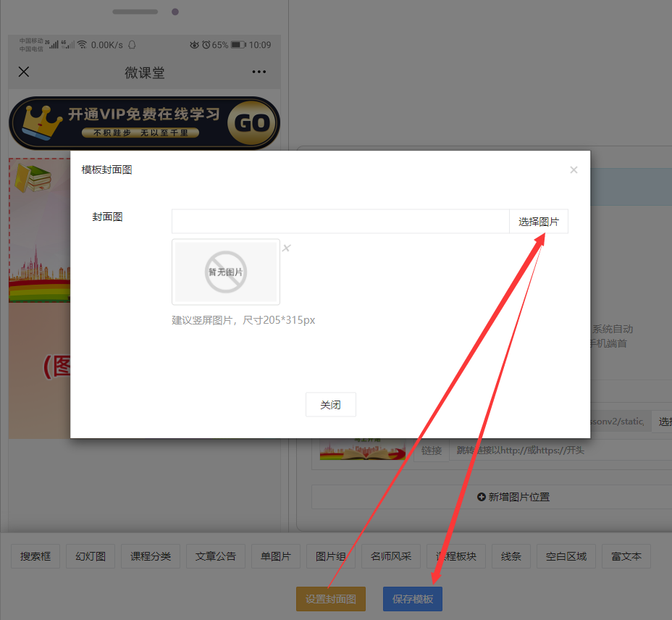Click the 封面图 path input field
Image resolution: width=672 pixels, height=620 pixels.
coord(340,221)
